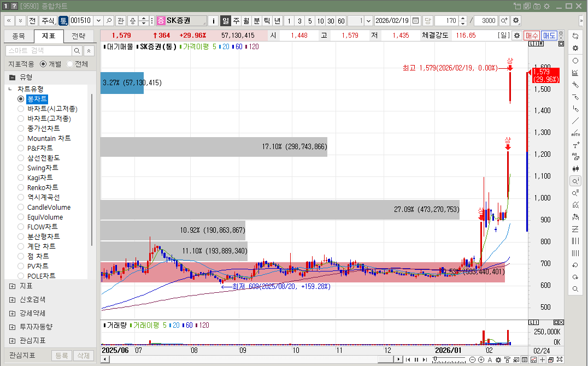Expand the 투자자동향 tree section

click(x=13, y=327)
